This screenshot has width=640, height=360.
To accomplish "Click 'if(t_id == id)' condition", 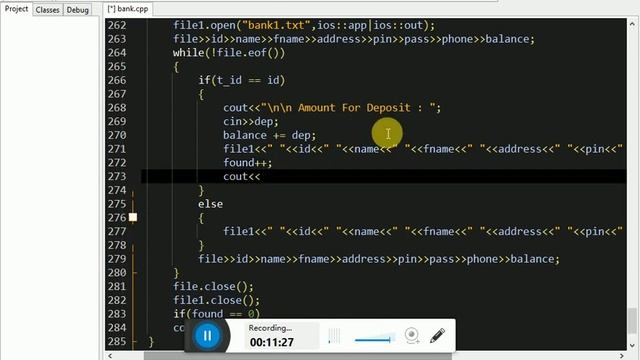I will point(242,80).
